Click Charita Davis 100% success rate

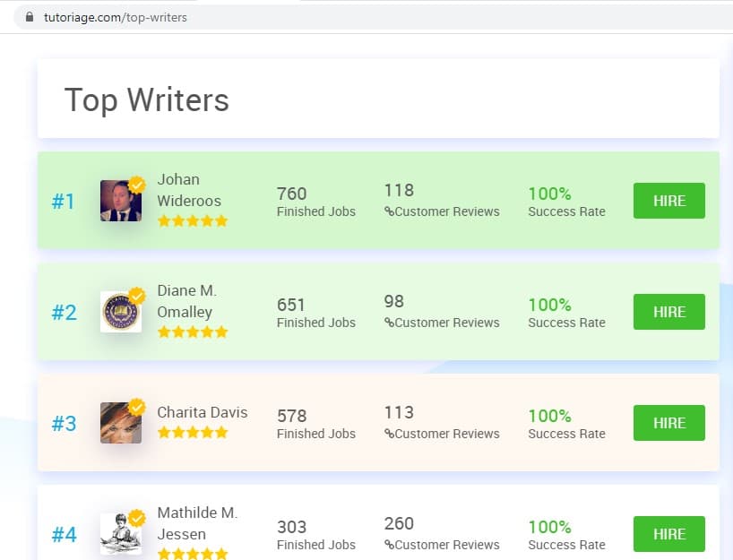click(550, 416)
